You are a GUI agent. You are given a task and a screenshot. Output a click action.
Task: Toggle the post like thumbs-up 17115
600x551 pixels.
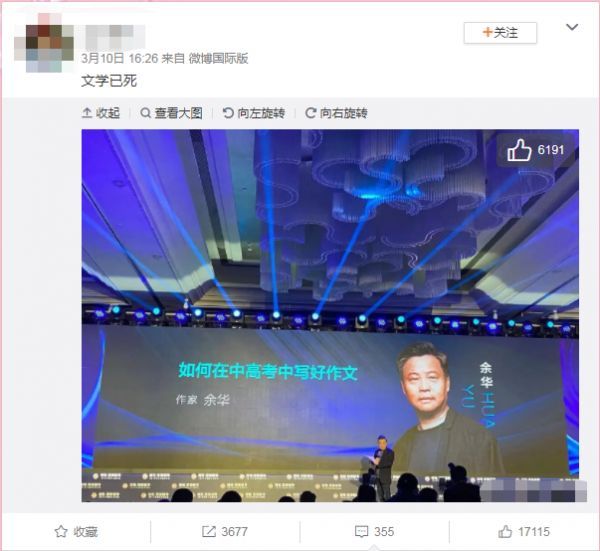click(x=524, y=531)
